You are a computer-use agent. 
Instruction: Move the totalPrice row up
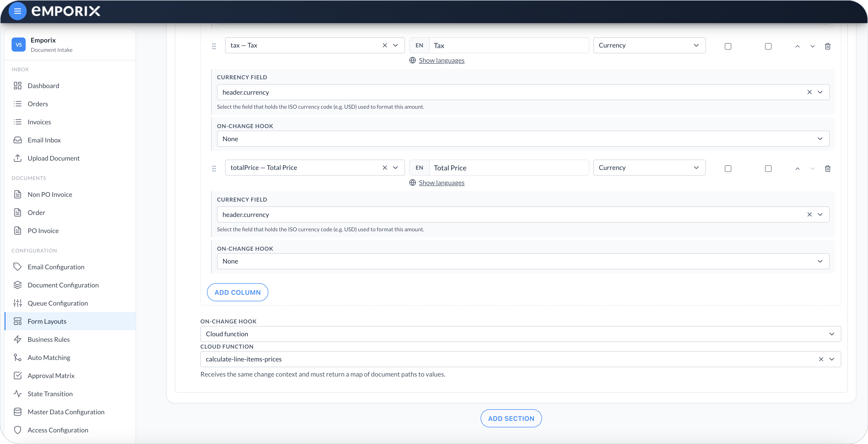(797, 168)
